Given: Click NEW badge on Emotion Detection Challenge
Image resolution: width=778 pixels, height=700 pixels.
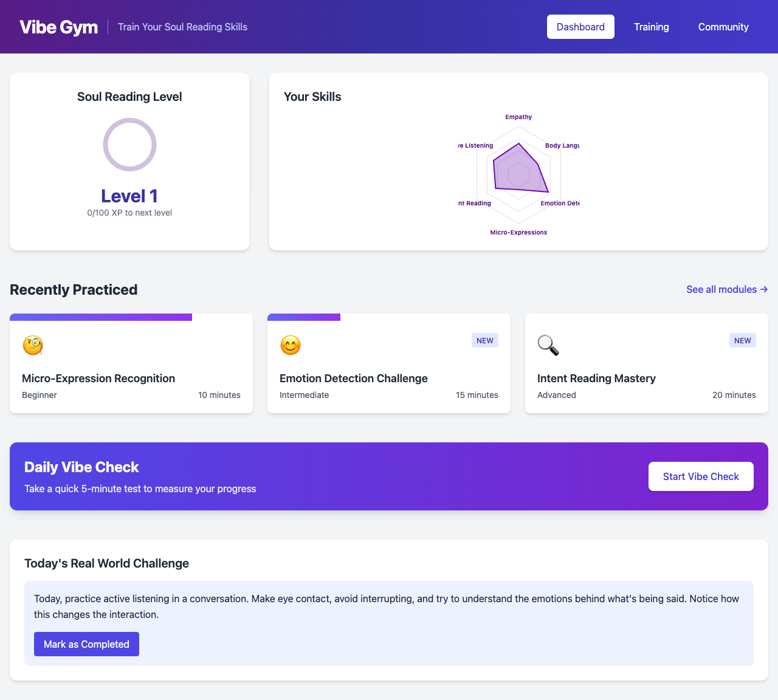Looking at the screenshot, I should coord(484,340).
